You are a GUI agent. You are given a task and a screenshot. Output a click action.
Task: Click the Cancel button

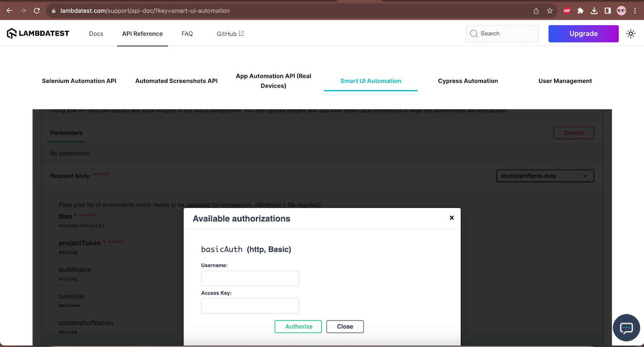click(574, 133)
